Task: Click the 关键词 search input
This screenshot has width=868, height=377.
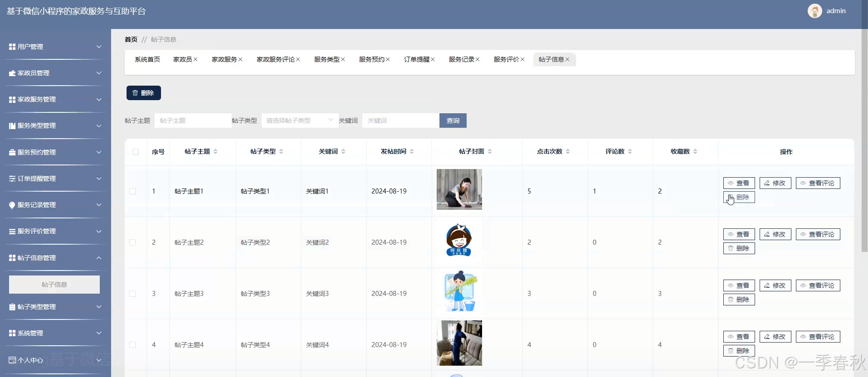Action: coord(400,121)
